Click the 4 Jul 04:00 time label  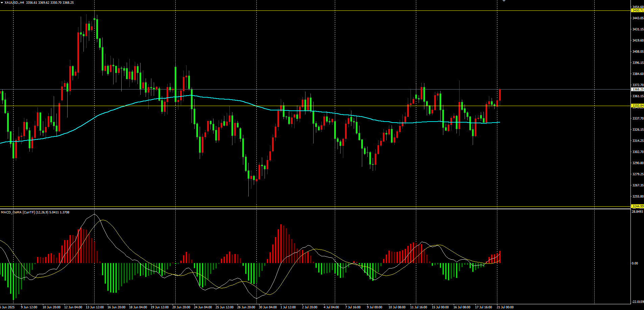[331, 307]
